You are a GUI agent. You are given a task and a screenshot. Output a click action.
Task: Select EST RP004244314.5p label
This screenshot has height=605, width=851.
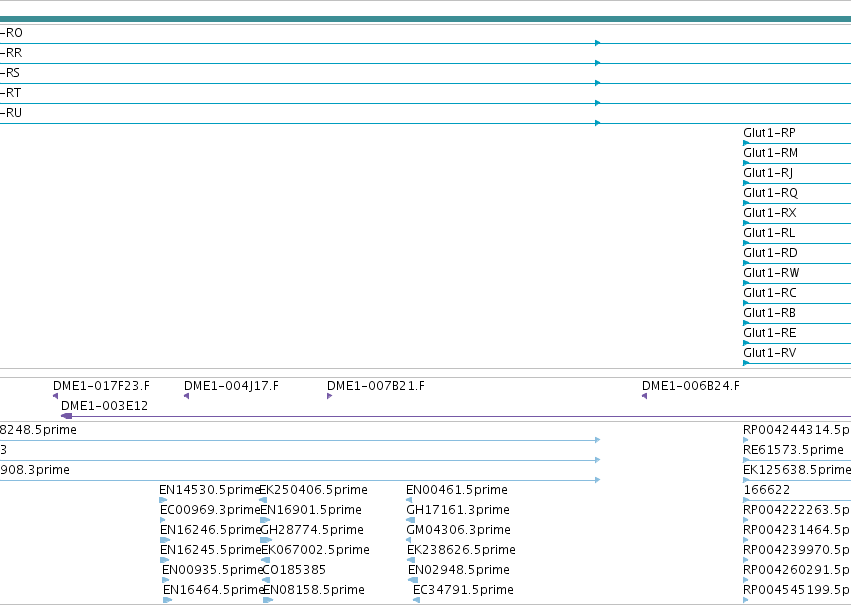pyautogui.click(x=797, y=430)
